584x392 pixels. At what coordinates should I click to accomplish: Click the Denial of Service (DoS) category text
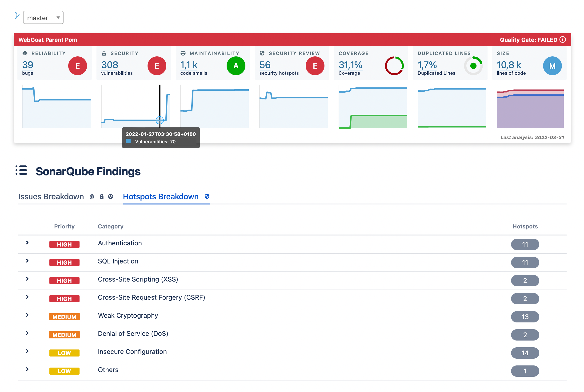coord(133,334)
